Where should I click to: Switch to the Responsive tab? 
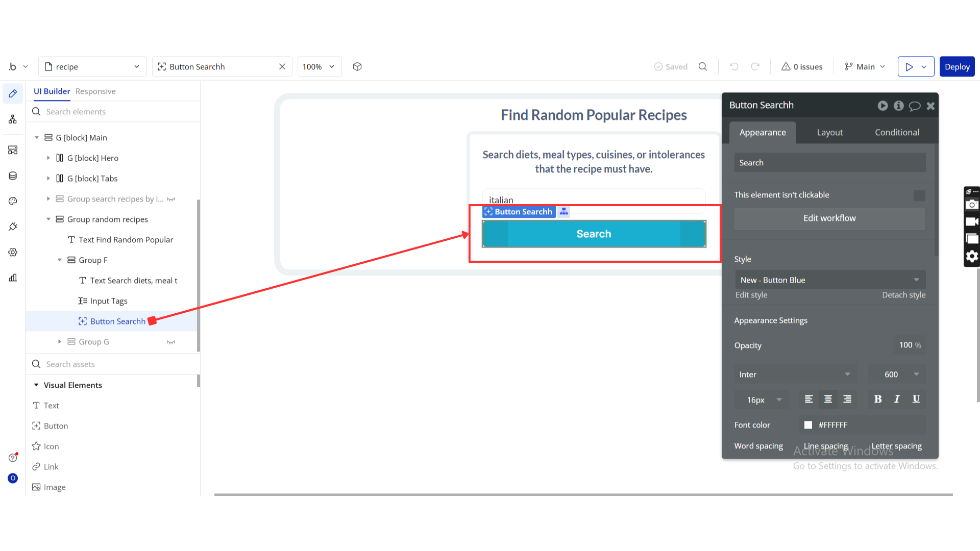(95, 91)
